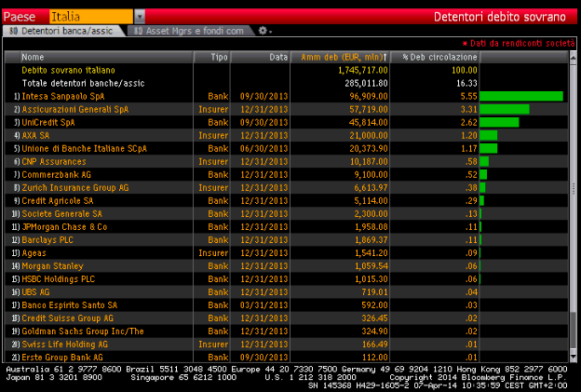This screenshot has width=581, height=392.
Task: Select Goldman Sachs Group Inc/The
Action: tap(83, 331)
